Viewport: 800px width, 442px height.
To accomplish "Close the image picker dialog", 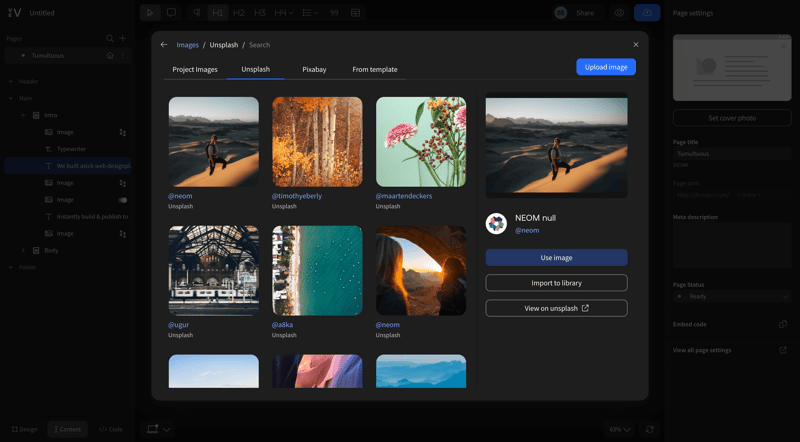I will pyautogui.click(x=636, y=45).
